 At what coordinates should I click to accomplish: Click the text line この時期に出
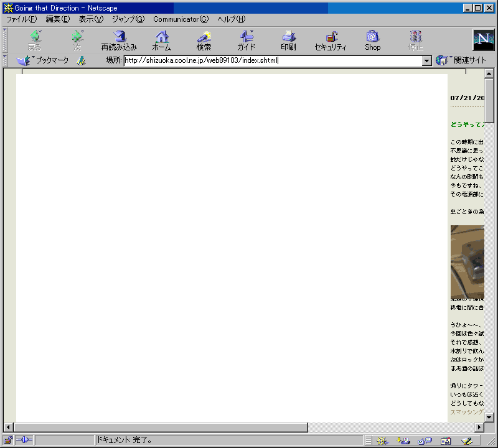click(467, 142)
